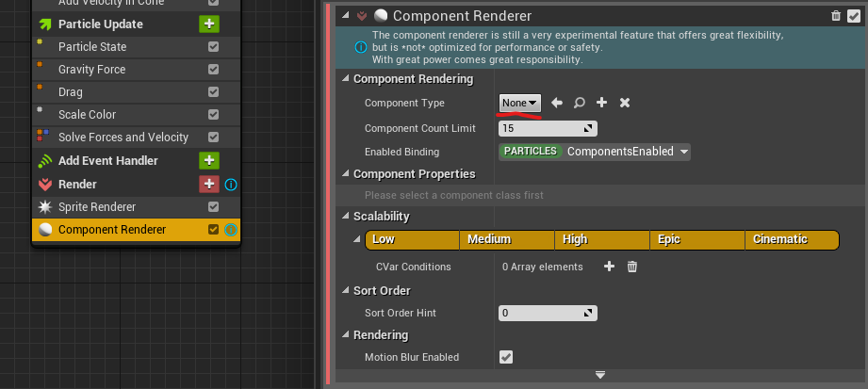
Task: Click the Please select a component class message
Action: coord(454,195)
